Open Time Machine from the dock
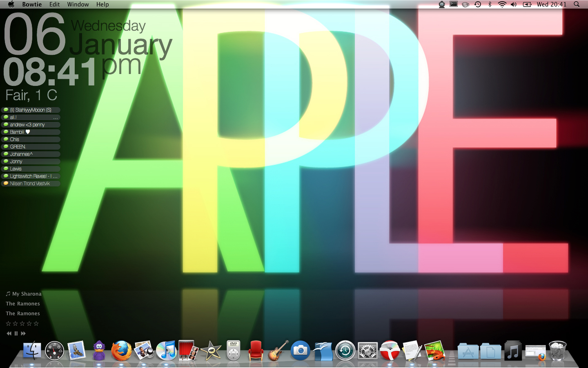Viewport: 588px width, 368px height. pyautogui.click(x=345, y=350)
